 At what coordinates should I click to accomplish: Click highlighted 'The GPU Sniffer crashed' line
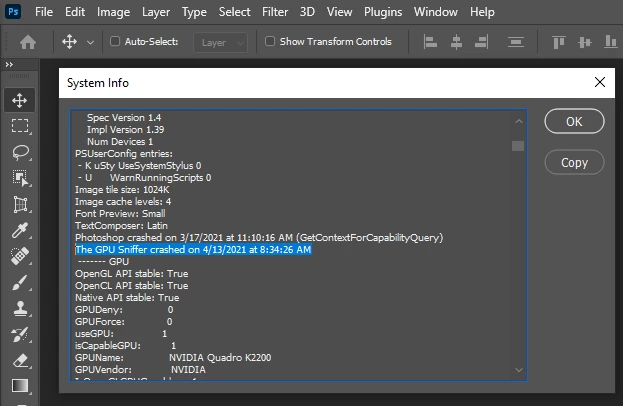click(193, 249)
